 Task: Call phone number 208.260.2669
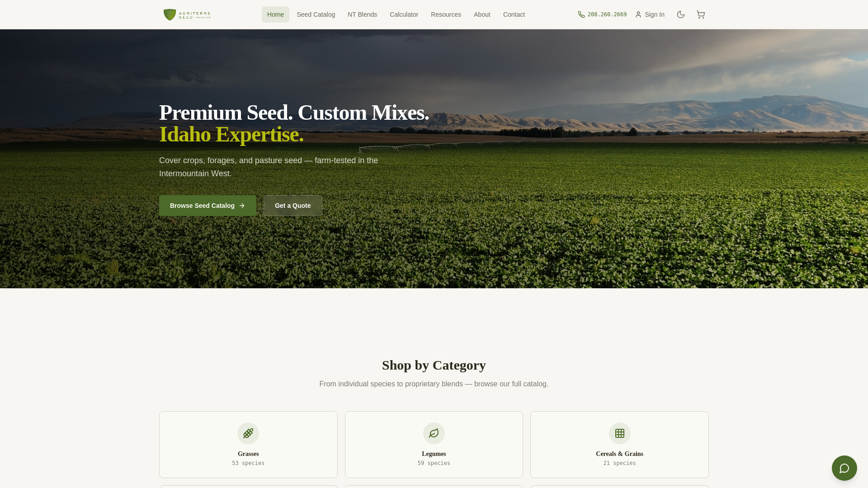coord(607,14)
